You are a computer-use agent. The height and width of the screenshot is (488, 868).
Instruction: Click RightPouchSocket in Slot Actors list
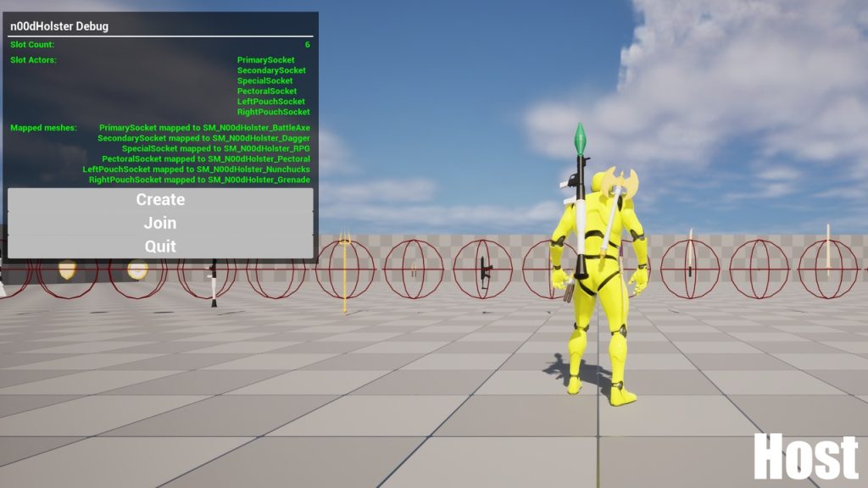[273, 112]
